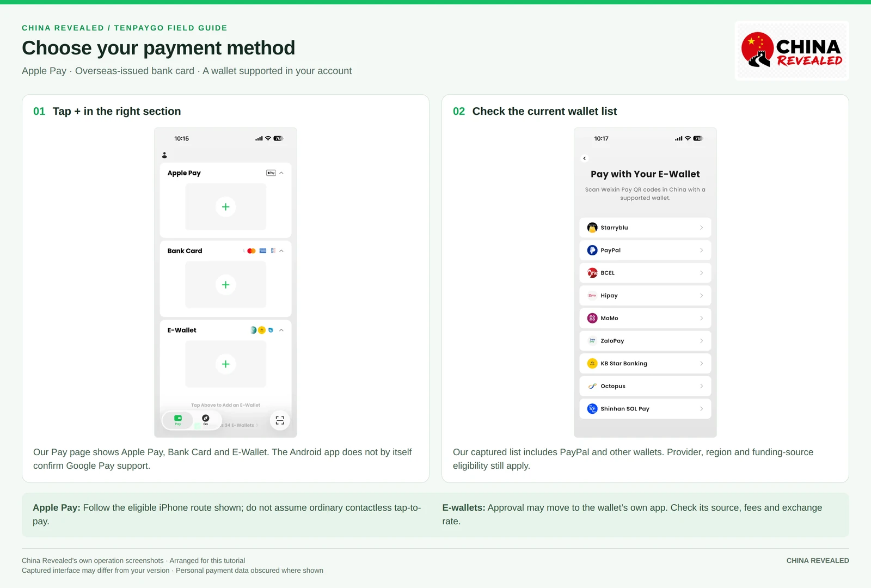Image resolution: width=871 pixels, height=588 pixels.
Task: Open the Hipay row chevron
Action: (701, 296)
